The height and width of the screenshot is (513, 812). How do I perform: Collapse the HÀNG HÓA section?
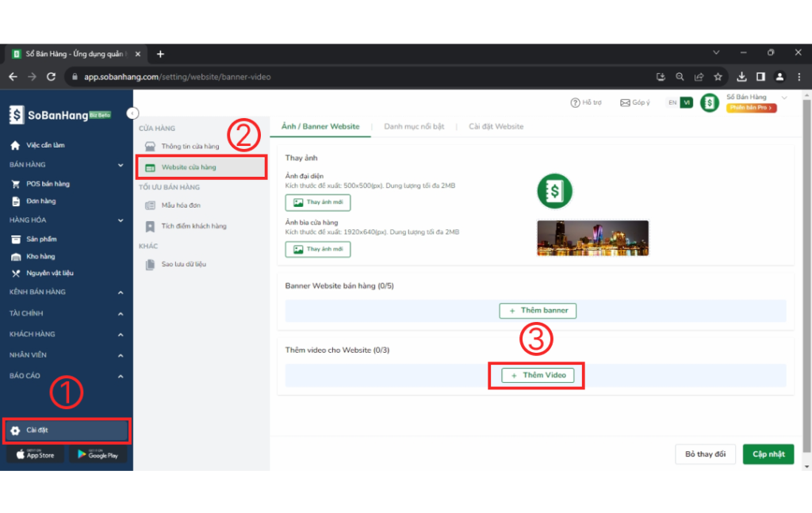[x=121, y=220]
